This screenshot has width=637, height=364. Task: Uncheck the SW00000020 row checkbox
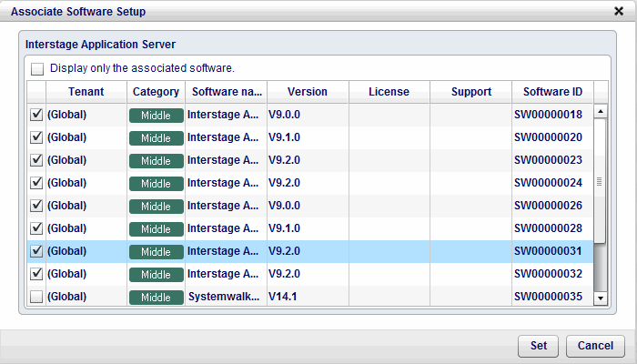pos(36,137)
